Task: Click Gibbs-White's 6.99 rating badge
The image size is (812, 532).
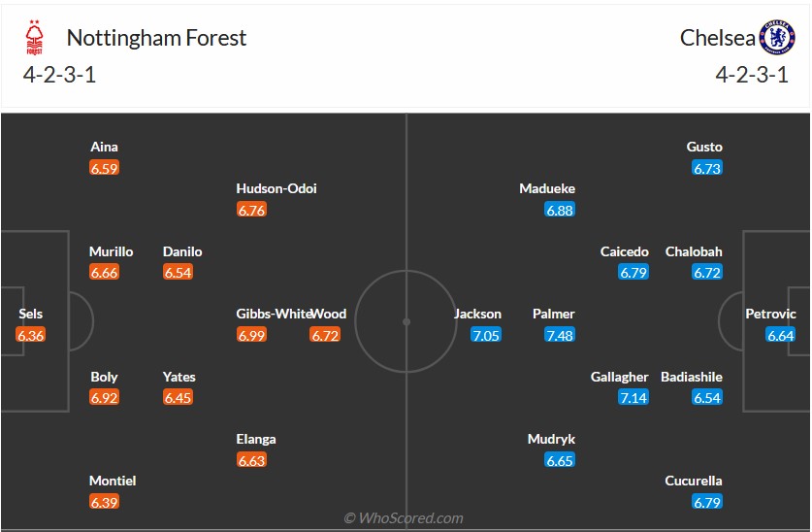Action: click(x=251, y=335)
